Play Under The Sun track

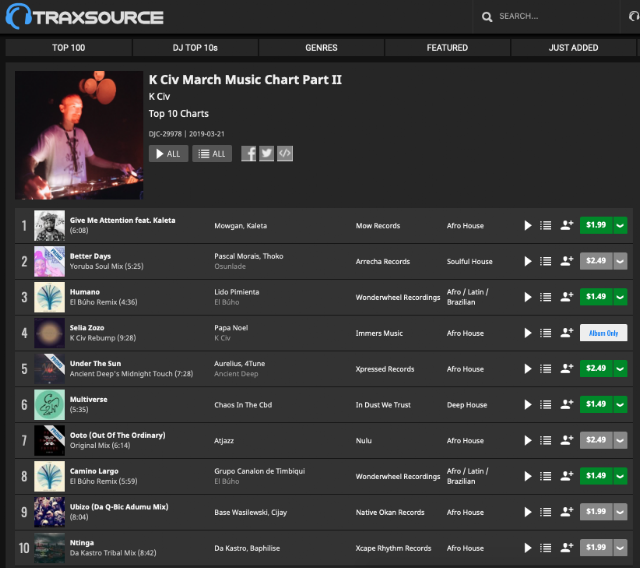tap(528, 369)
